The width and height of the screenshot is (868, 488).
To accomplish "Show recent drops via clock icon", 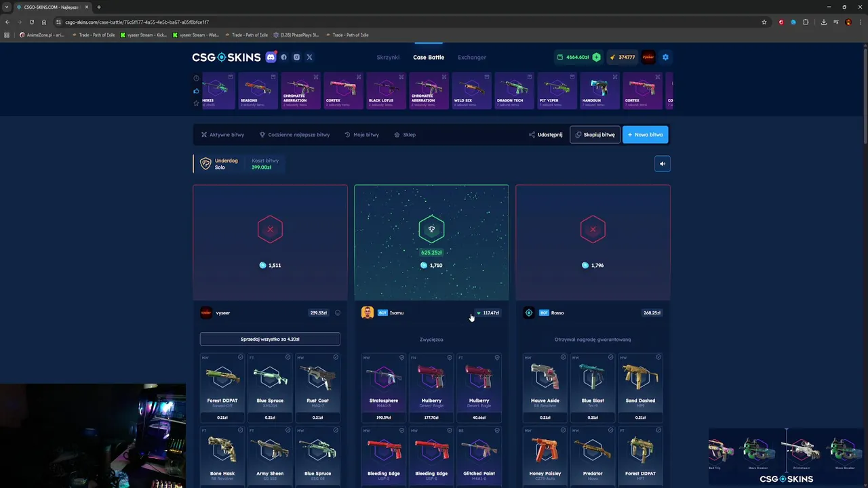I will (196, 78).
